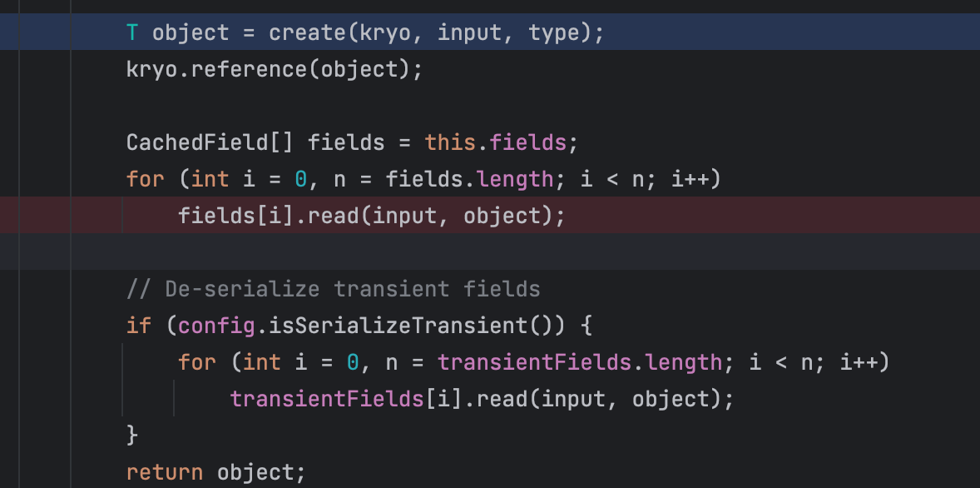Click the generic type T declaration
This screenshot has width=980, height=488.
[x=132, y=33]
